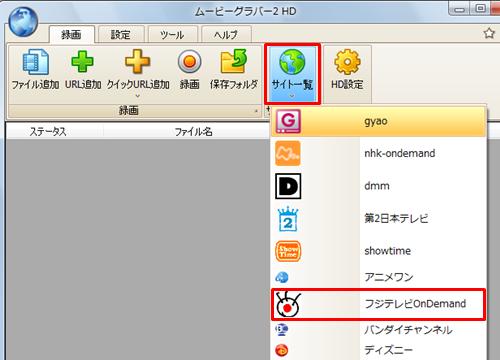The image size is (500, 360).
Task: Select gyao from the site list
Action: pos(379,121)
